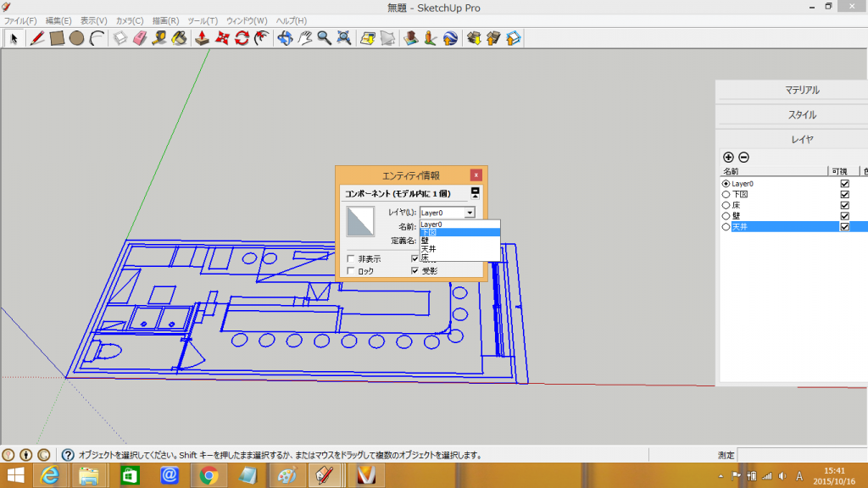
Task: Click the Layer0 combo box arrow
Action: pyautogui.click(x=470, y=213)
